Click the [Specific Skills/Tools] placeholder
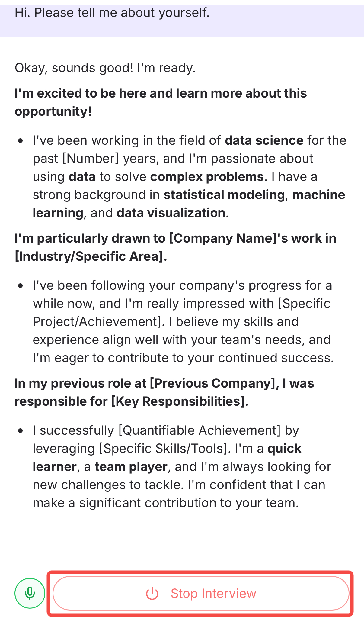This screenshot has height=625, width=364. 163,449
